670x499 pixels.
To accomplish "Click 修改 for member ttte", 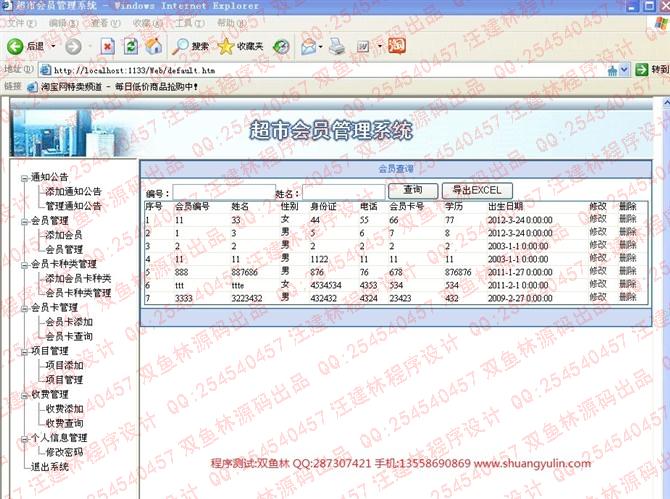I will coord(598,284).
